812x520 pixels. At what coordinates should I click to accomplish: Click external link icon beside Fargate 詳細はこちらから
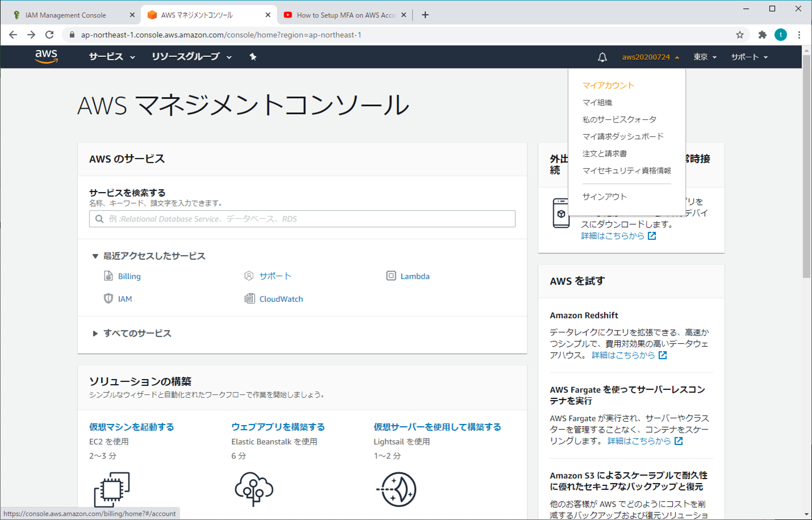click(678, 441)
